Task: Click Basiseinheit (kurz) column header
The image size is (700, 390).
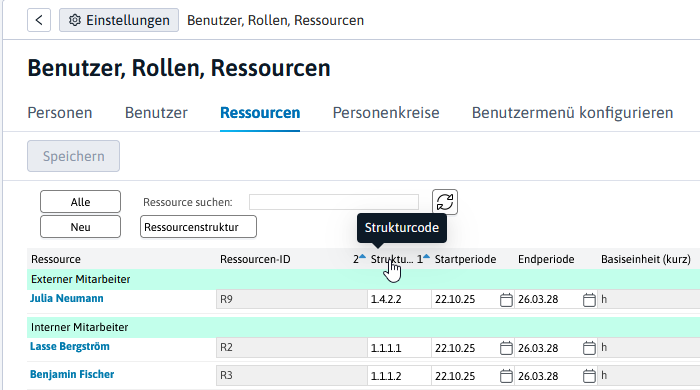Action: click(646, 259)
